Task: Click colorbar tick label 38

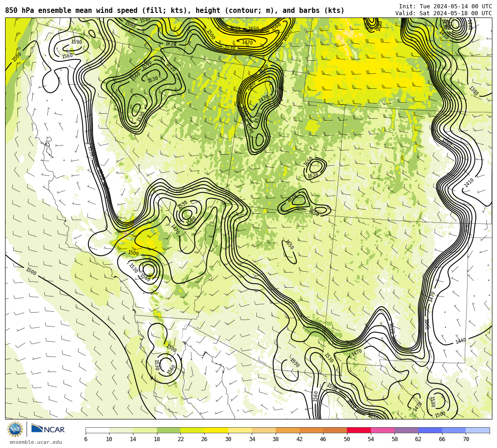Action: click(x=276, y=439)
